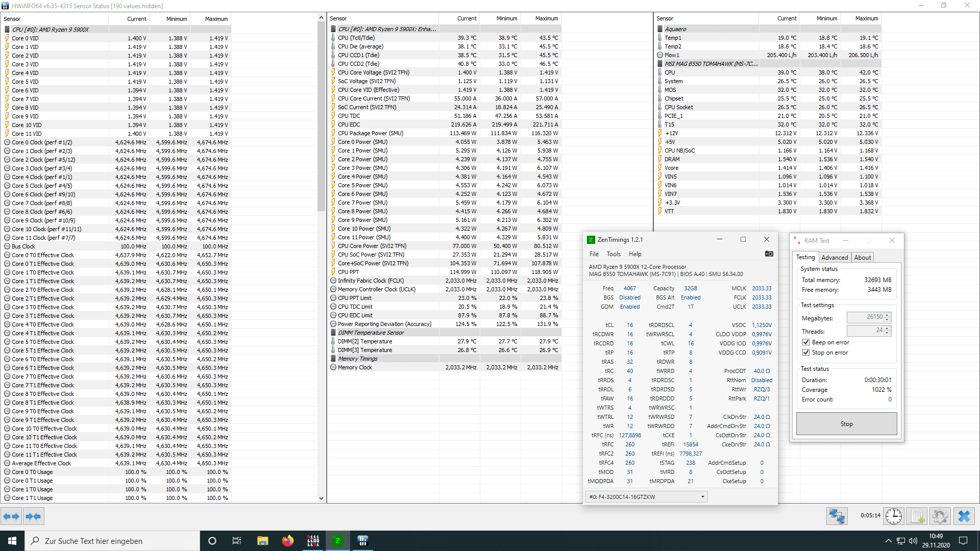Reset min/max values with the clock button
Screen dimensions: 980x551
pyautogui.click(x=893, y=516)
